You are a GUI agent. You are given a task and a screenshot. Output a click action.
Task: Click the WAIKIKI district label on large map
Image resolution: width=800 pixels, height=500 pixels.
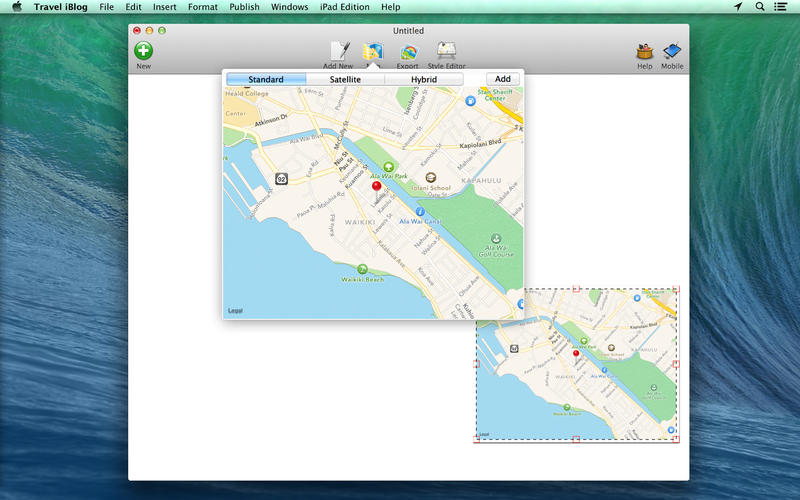click(360, 222)
